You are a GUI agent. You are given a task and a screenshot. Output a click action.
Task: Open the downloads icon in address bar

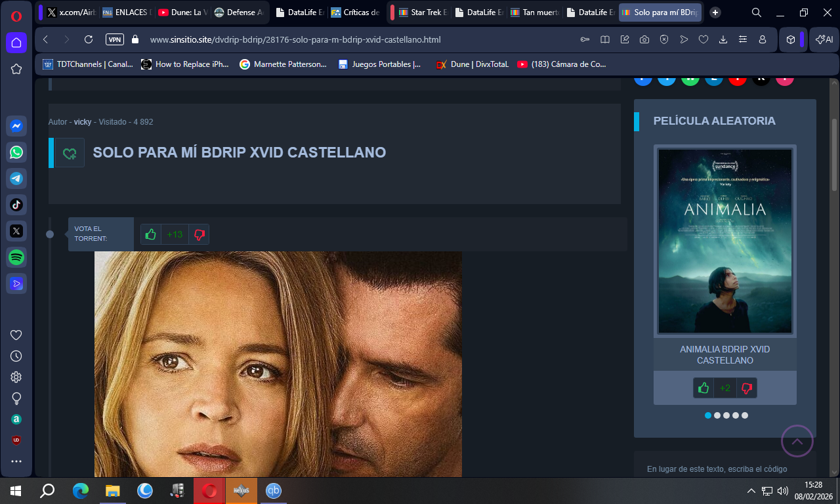point(723,39)
